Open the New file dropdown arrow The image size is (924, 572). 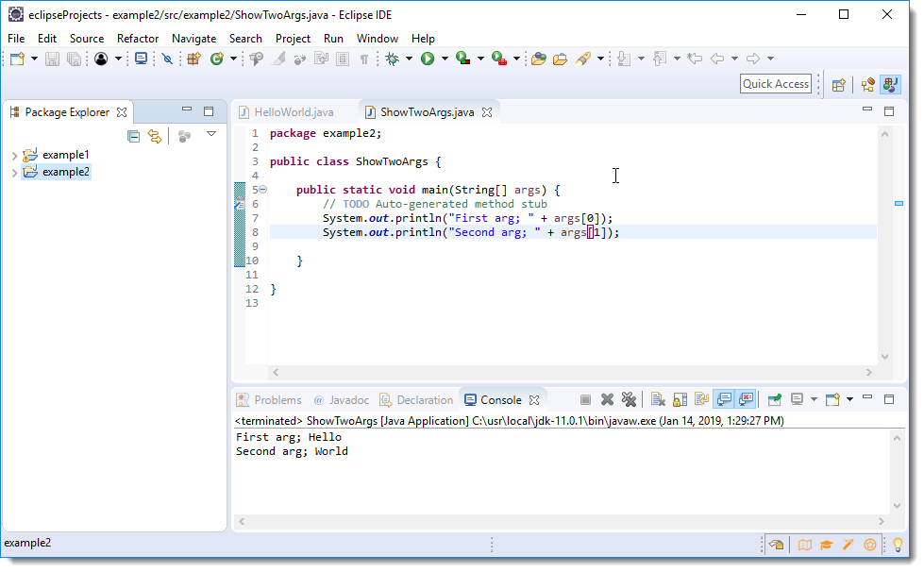(x=34, y=59)
